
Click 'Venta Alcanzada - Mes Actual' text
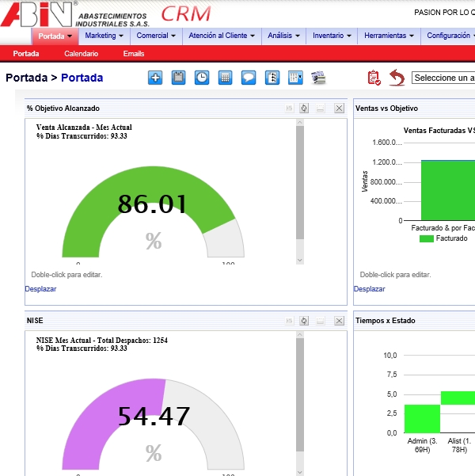(x=84, y=128)
